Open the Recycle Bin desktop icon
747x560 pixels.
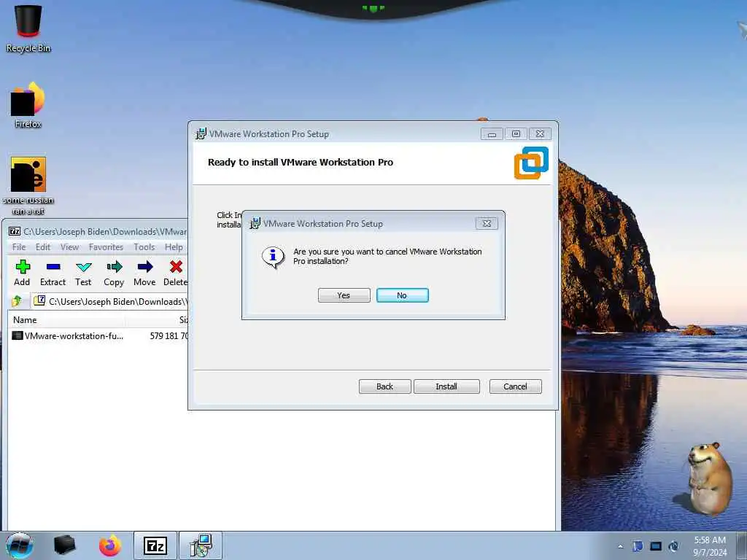pos(28,28)
